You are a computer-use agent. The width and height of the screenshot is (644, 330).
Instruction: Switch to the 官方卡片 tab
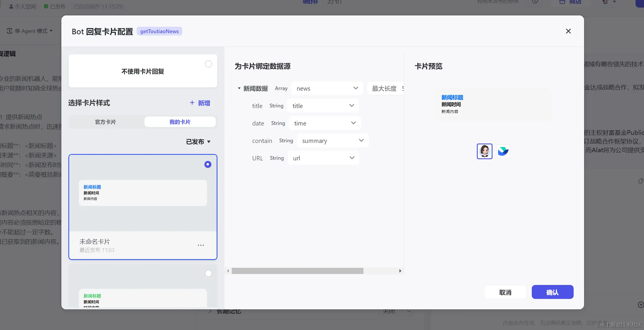click(106, 122)
